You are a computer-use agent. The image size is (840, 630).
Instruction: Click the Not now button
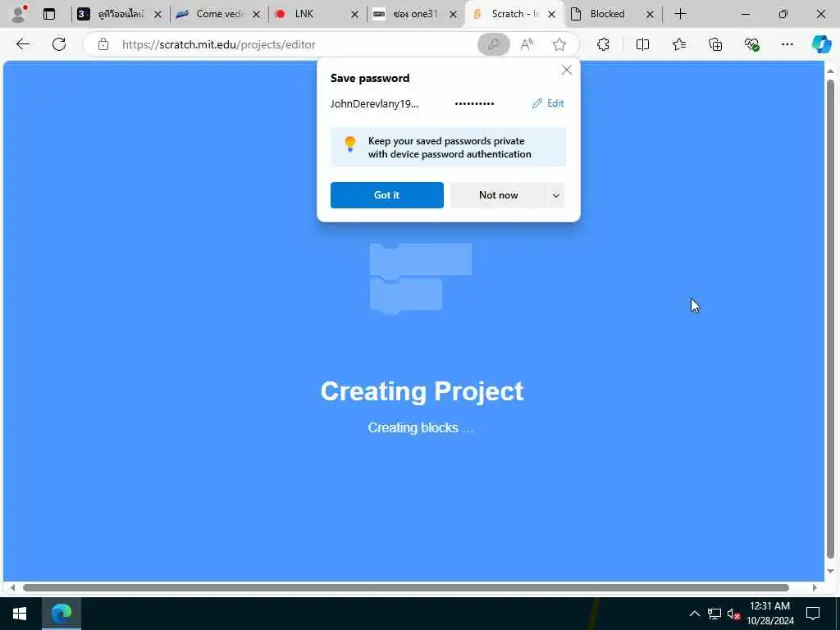click(x=498, y=195)
